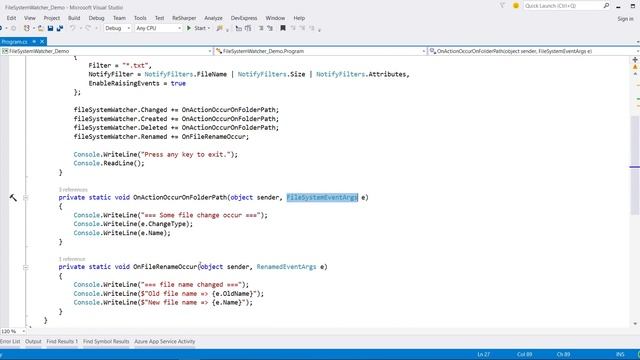The image size is (640, 360).
Task: Click the Quick Launch search magnifier icon
Action: (x=606, y=6)
